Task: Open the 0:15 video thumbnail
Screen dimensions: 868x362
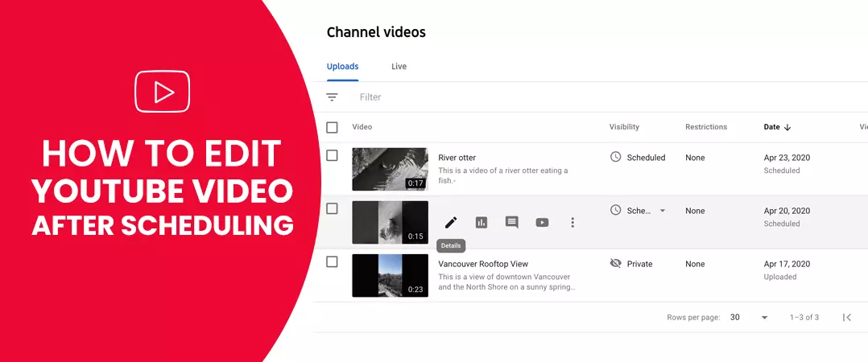Action: [x=390, y=222]
